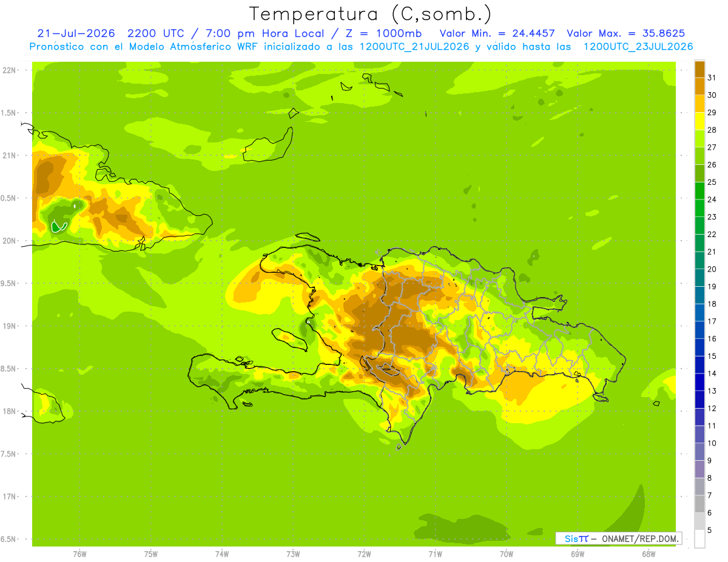
Task: Click the colorbar label '22'
Action: tap(712, 234)
